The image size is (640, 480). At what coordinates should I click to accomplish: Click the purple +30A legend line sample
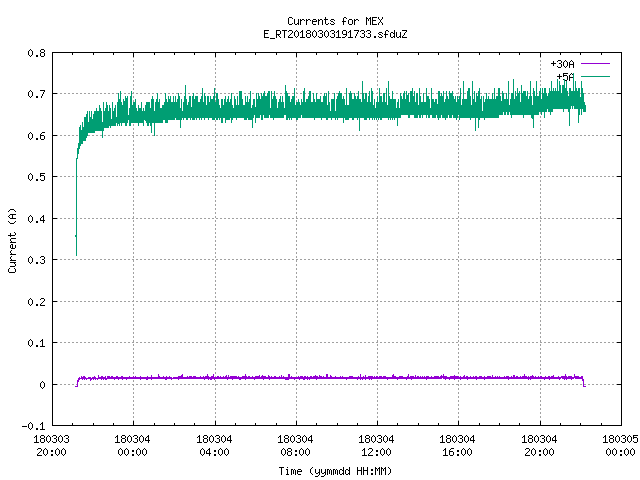(595, 64)
